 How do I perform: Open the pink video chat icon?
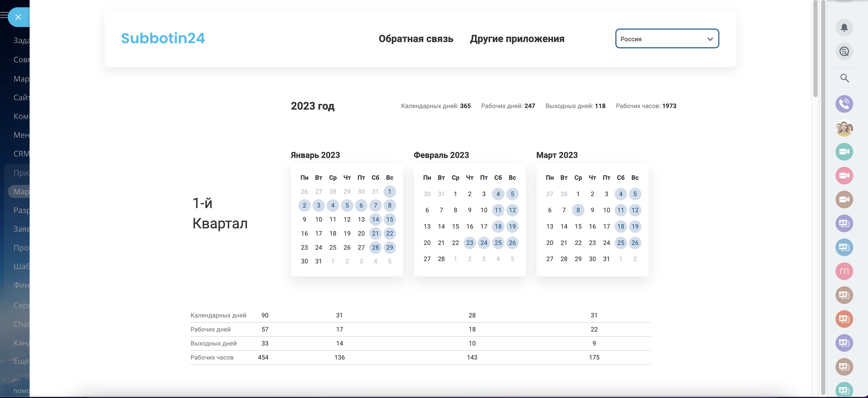(844, 176)
